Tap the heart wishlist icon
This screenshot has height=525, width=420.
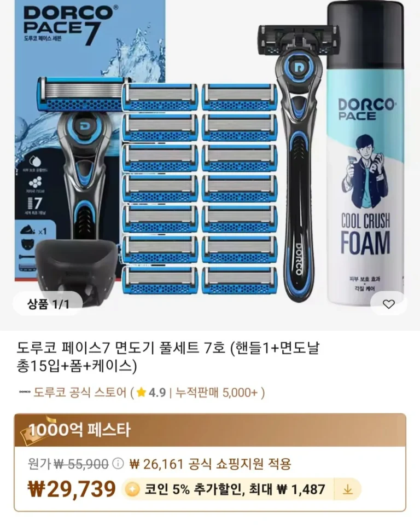click(x=389, y=304)
